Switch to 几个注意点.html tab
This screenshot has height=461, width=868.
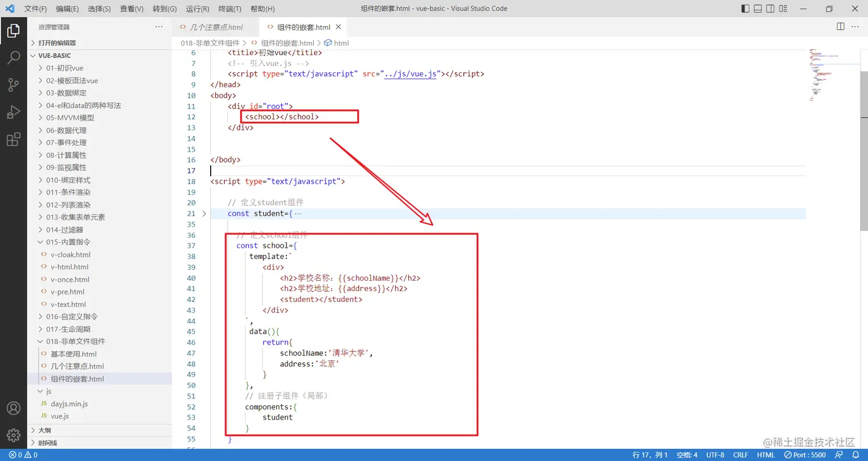(x=215, y=27)
